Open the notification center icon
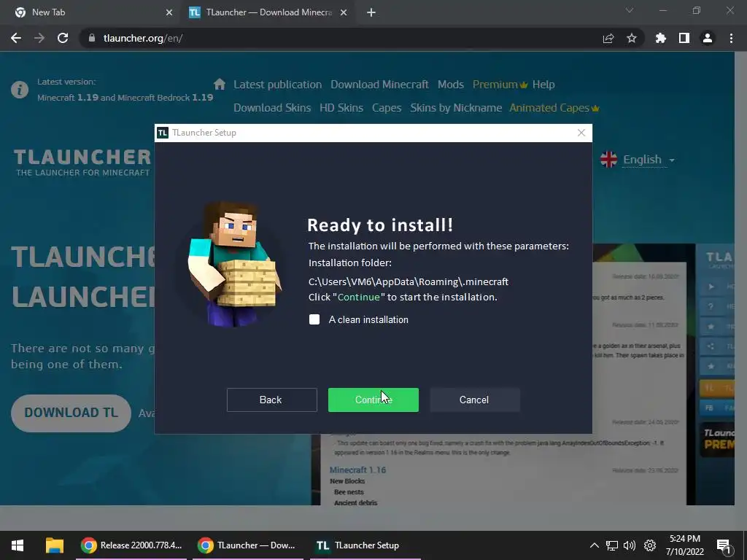This screenshot has height=560, width=747. pyautogui.click(x=724, y=545)
